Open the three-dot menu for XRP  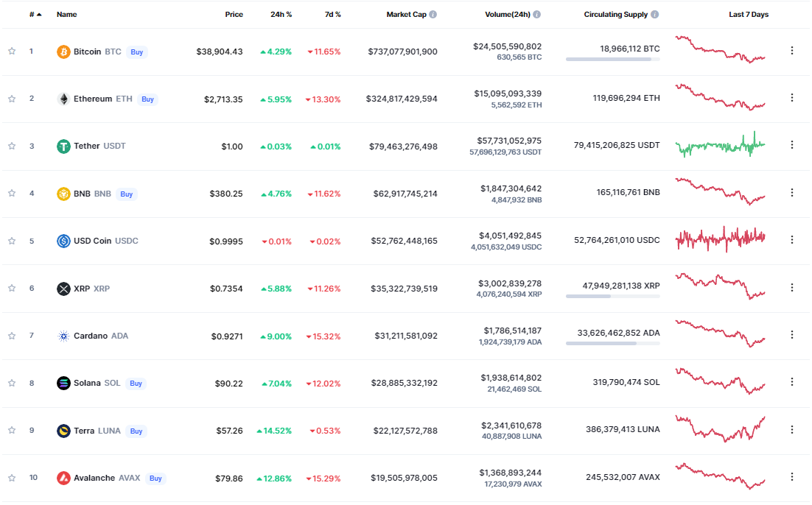point(792,287)
